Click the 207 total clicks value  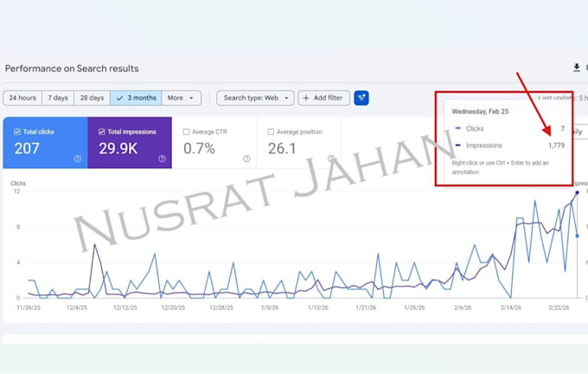pos(27,149)
